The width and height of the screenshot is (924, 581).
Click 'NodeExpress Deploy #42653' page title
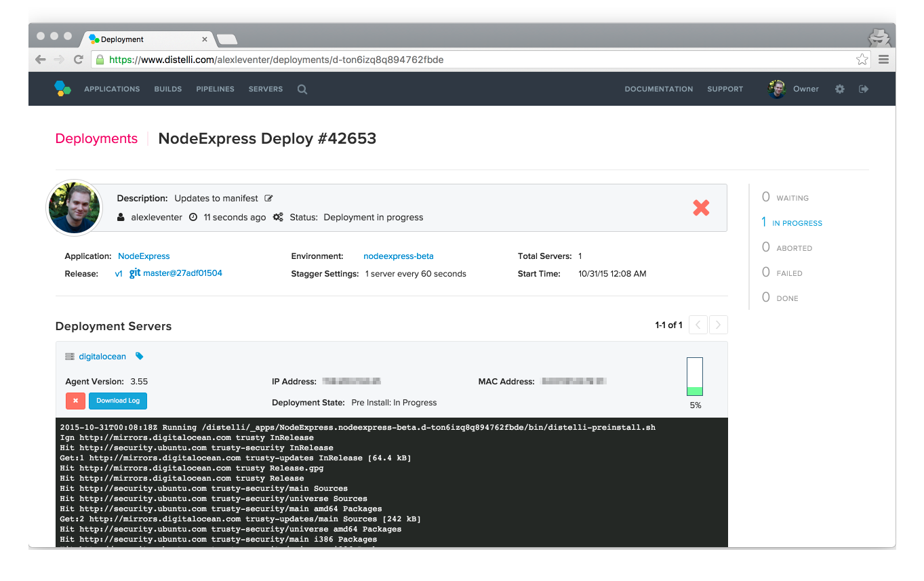tap(267, 138)
